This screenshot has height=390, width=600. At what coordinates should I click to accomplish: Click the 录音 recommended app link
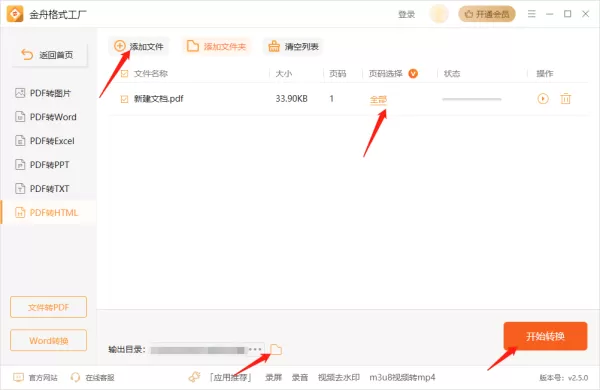point(300,377)
